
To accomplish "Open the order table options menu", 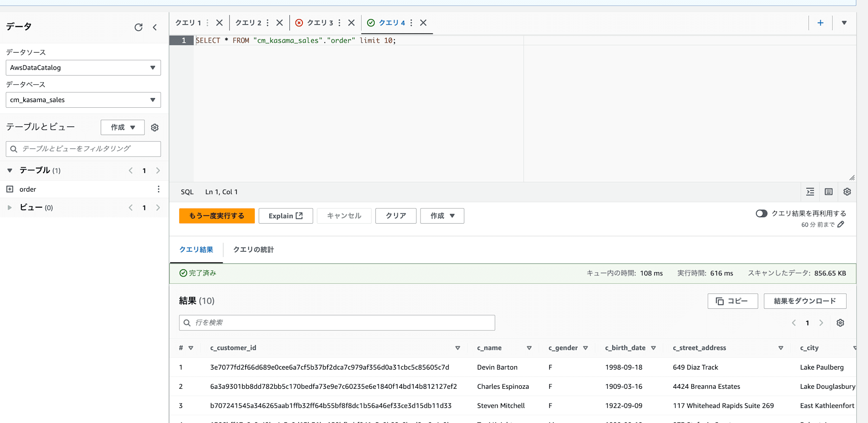I will [x=158, y=189].
